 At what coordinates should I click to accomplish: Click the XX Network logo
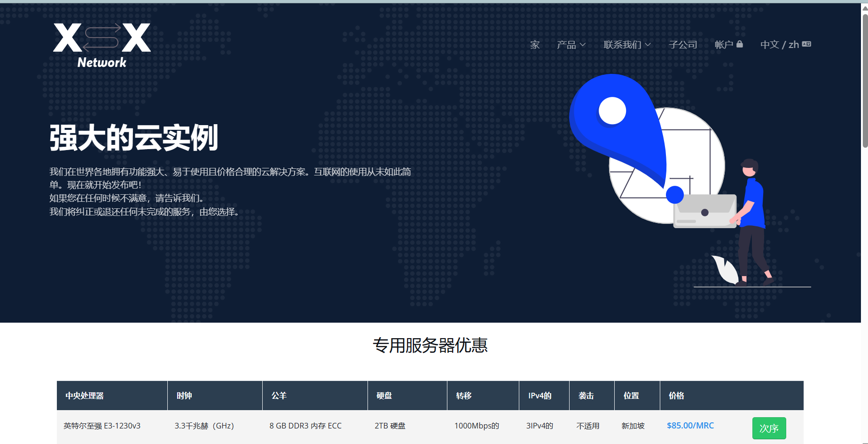pyautogui.click(x=101, y=43)
